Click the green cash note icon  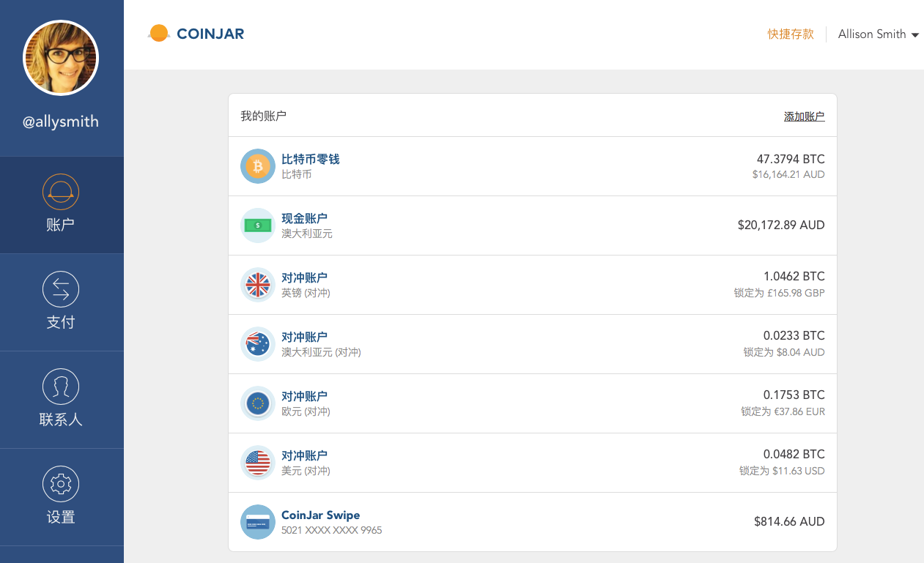258,225
